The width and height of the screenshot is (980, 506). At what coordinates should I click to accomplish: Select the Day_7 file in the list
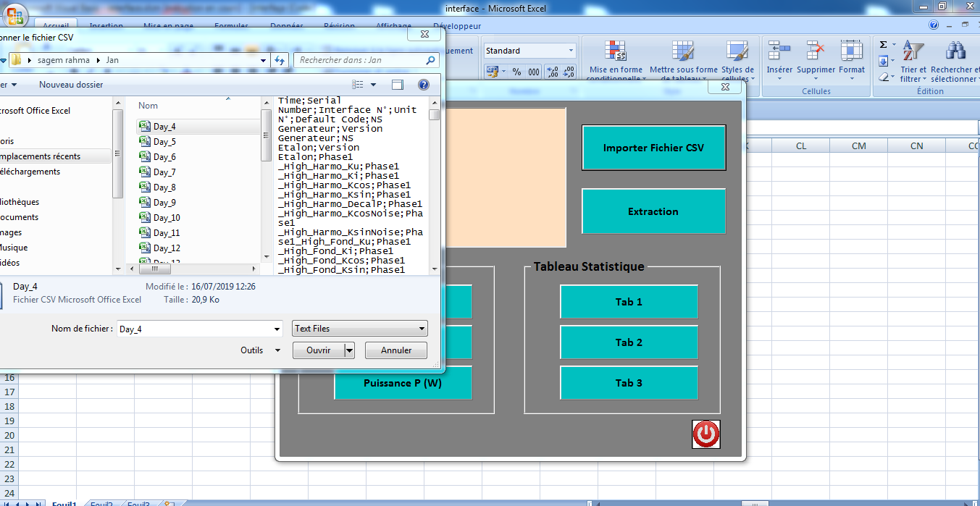click(x=164, y=172)
